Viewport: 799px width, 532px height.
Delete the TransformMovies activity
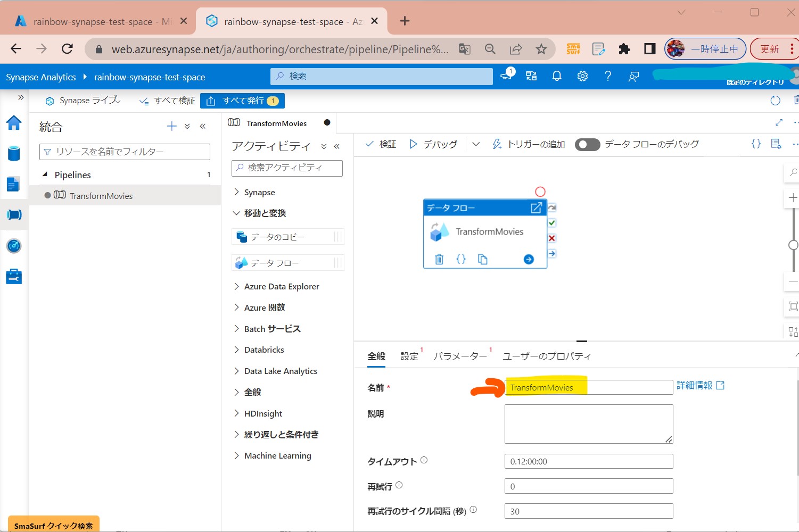coord(439,259)
